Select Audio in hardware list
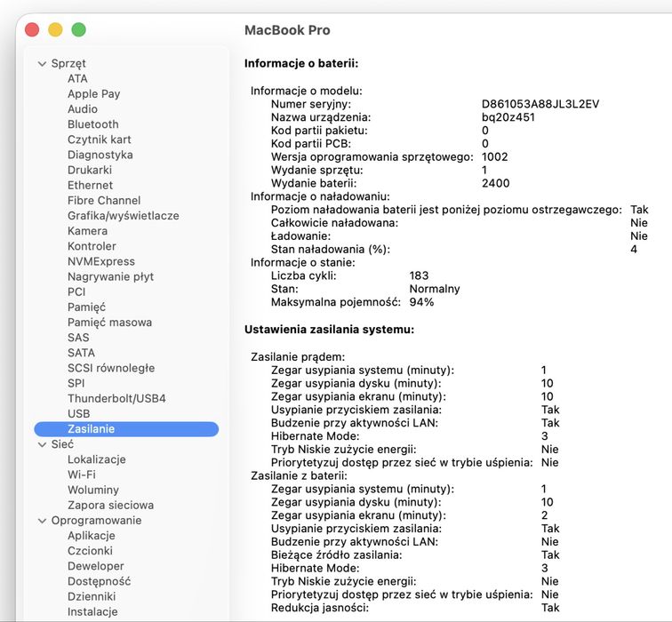 (83, 109)
